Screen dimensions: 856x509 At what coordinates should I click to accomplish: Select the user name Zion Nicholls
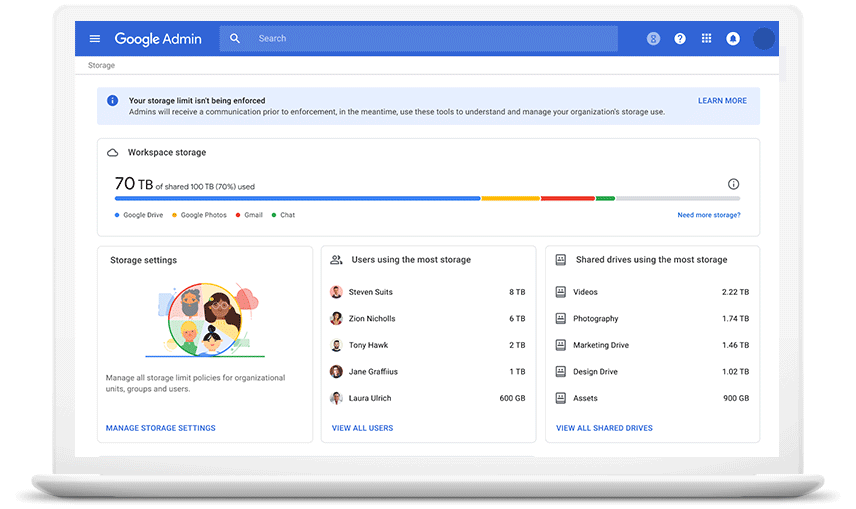(x=372, y=318)
